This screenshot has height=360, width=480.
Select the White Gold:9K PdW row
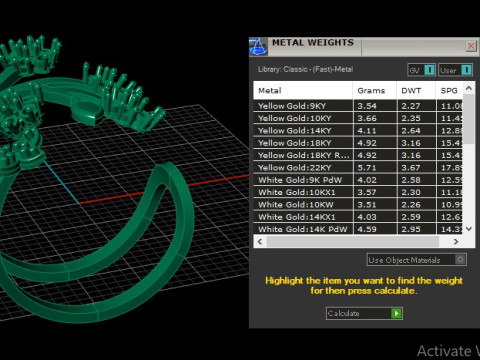[x=358, y=180]
